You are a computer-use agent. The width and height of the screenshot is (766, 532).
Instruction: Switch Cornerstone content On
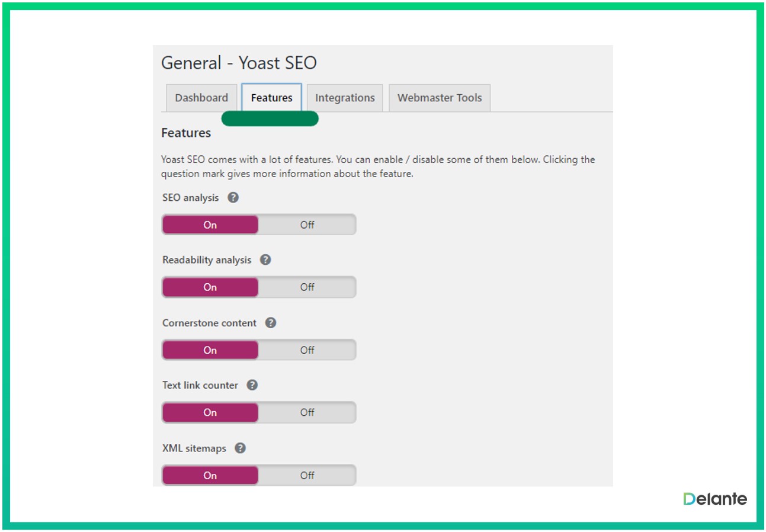210,350
